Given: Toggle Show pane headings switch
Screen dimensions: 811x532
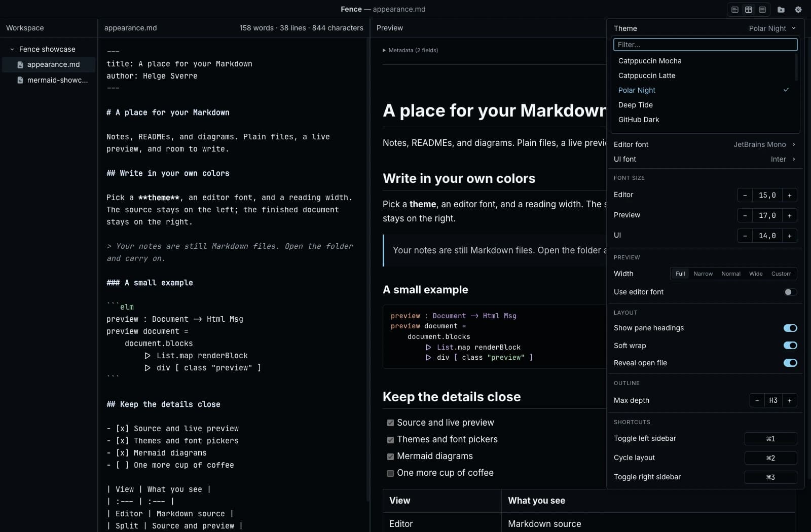Looking at the screenshot, I should click(790, 328).
